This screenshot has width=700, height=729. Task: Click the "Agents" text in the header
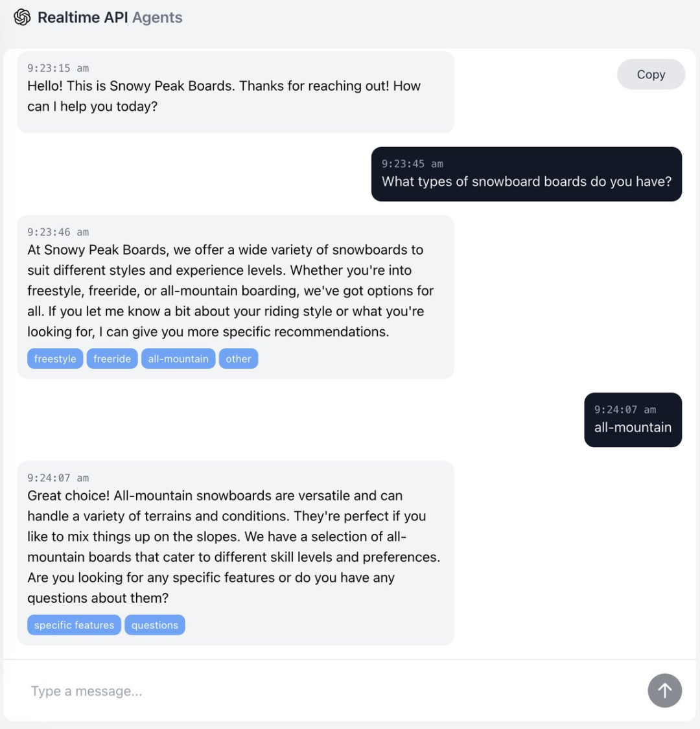coord(157,17)
